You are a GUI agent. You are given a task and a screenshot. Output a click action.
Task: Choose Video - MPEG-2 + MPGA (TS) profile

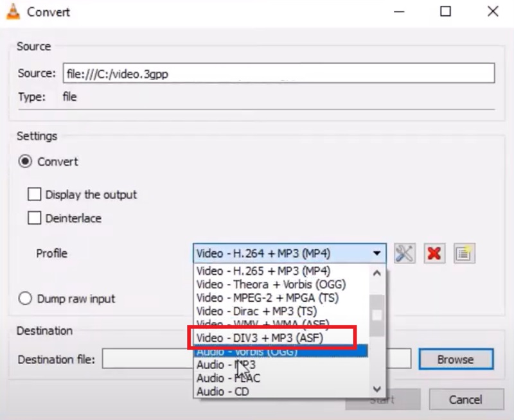(282, 298)
